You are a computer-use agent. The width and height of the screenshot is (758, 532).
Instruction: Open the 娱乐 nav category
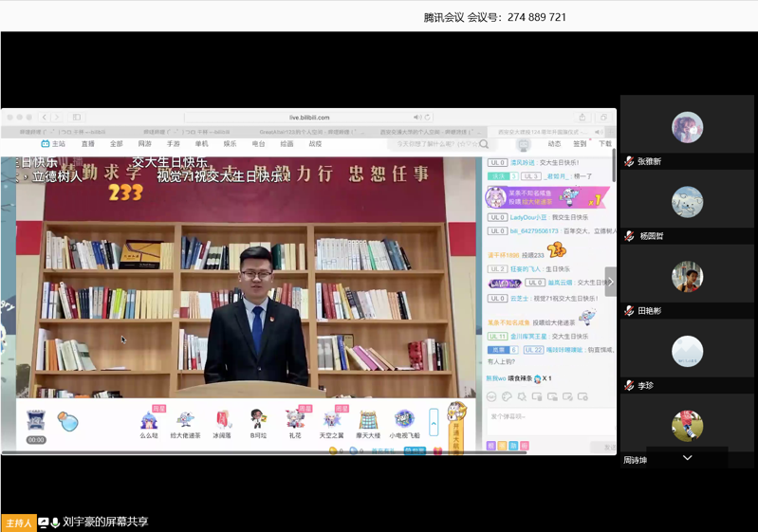[231, 144]
